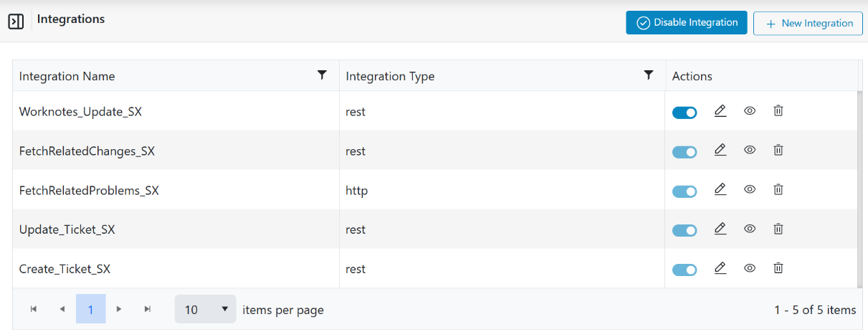Create a New Integration
This screenshot has height=332, width=868.
[x=808, y=24]
